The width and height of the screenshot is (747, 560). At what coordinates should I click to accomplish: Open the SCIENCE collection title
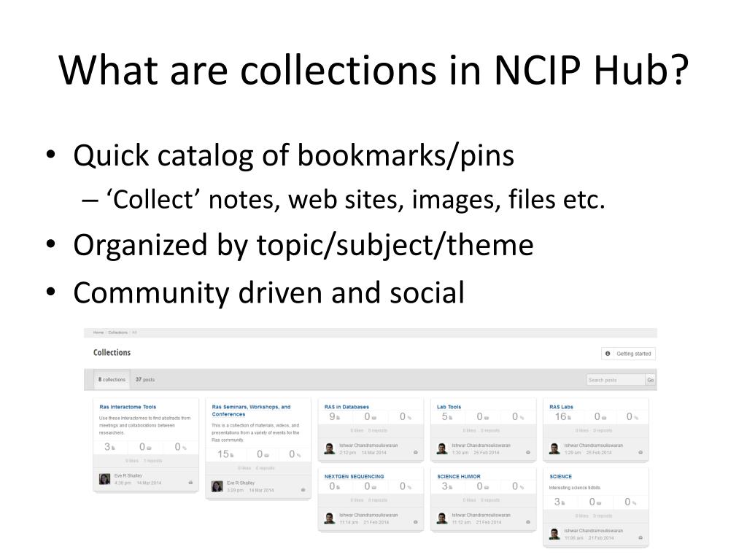[x=561, y=477]
